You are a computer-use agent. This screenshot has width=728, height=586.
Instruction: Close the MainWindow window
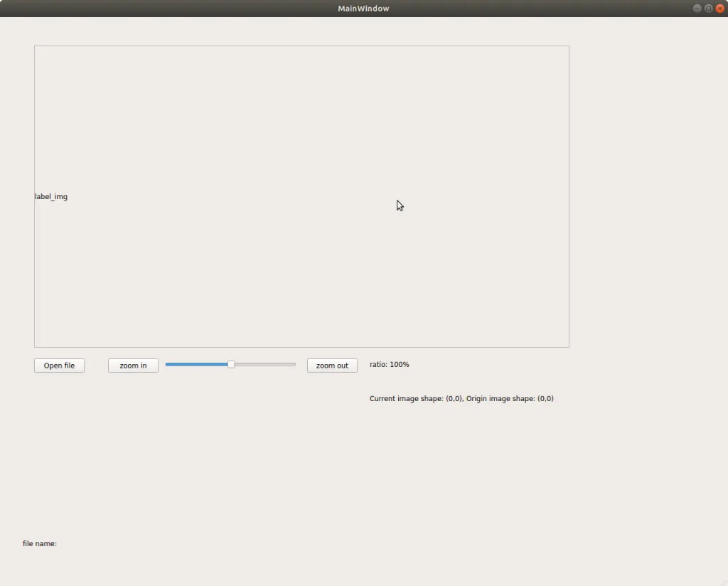point(719,9)
